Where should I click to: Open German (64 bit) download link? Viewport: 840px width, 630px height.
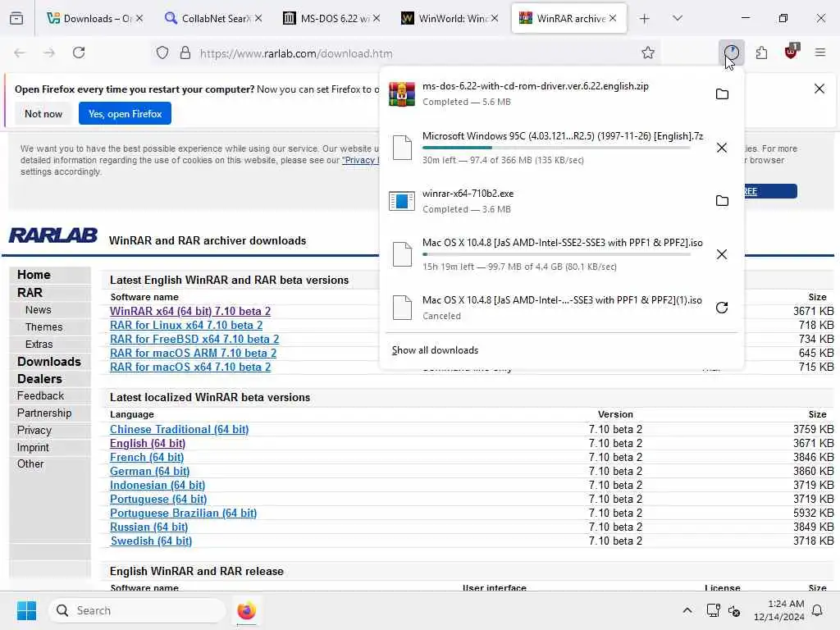point(149,472)
